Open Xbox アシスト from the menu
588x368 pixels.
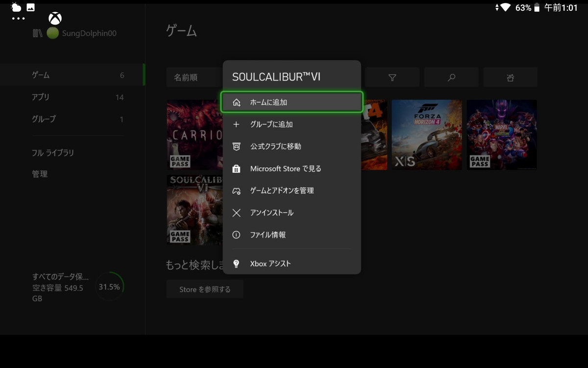click(x=292, y=264)
